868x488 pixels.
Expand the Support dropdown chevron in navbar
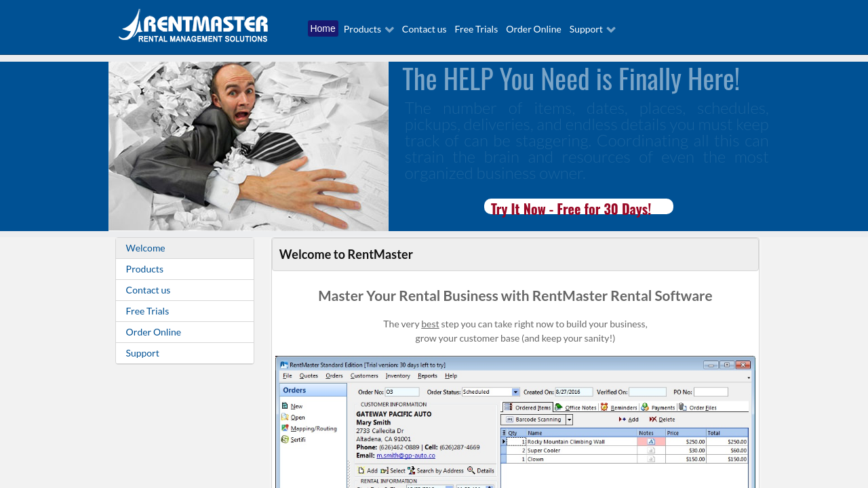click(x=611, y=29)
